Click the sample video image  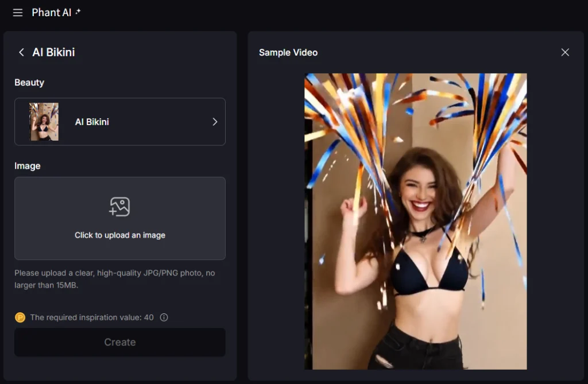coord(416,220)
